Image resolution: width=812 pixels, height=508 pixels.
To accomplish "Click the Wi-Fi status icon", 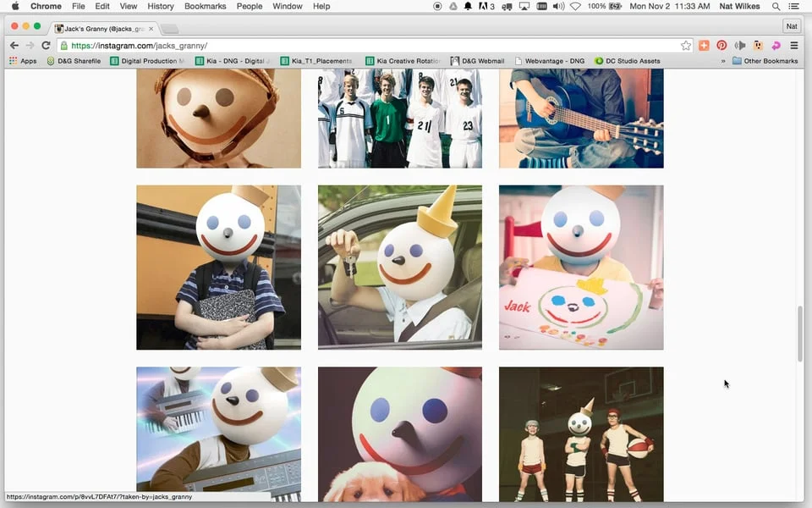I will [x=575, y=6].
